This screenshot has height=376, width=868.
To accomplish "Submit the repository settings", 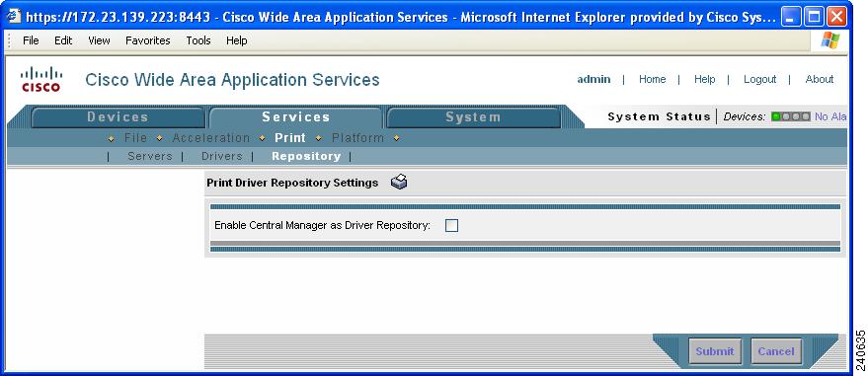I will tap(715, 351).
